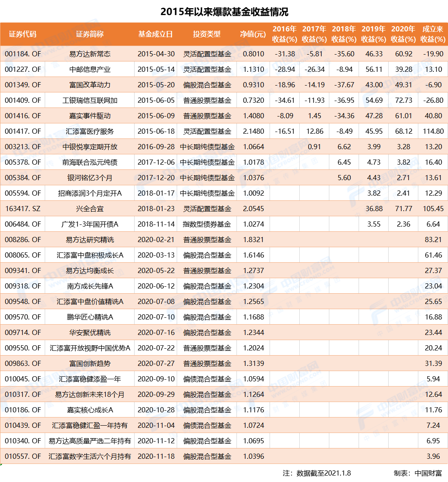Image resolution: width=448 pixels, height=482 pixels.
Task: Click the credit 制表：中国财富
Action: point(417,473)
